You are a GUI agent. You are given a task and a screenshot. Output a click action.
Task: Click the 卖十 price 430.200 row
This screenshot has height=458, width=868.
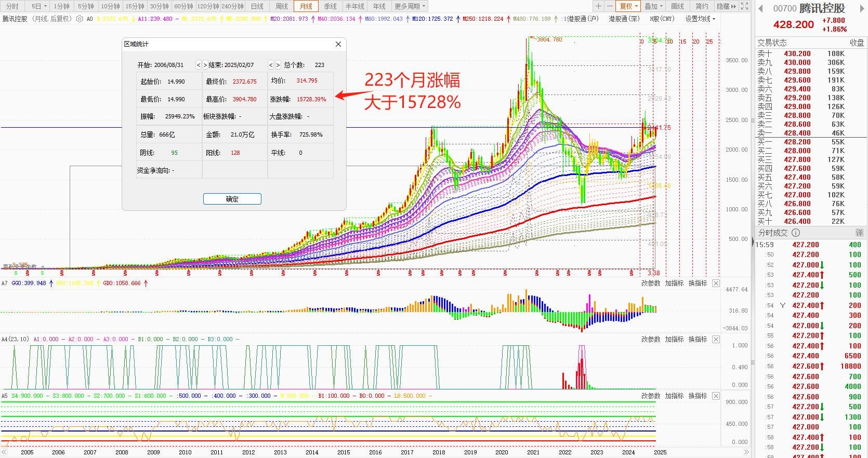(x=811, y=53)
